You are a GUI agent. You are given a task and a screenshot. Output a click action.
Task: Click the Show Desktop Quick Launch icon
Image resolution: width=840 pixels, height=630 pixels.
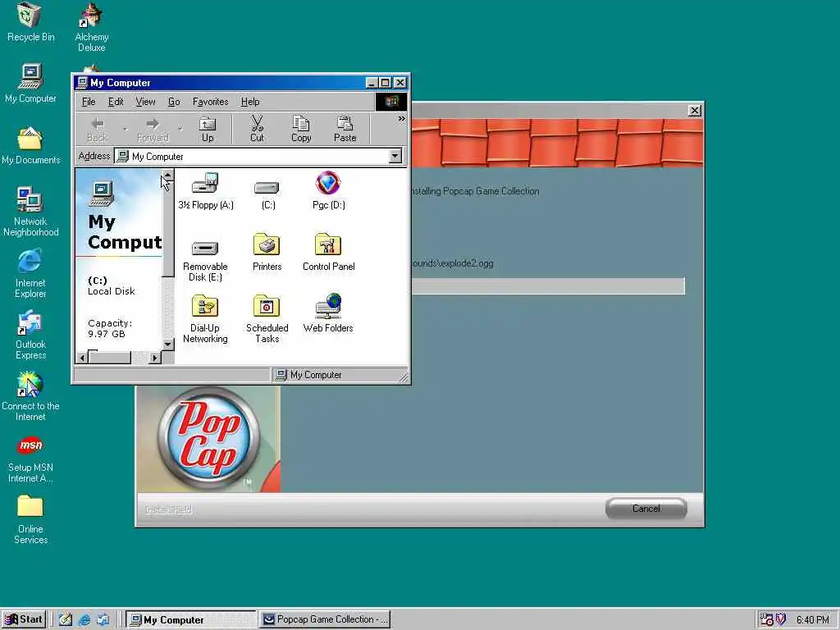point(66,620)
